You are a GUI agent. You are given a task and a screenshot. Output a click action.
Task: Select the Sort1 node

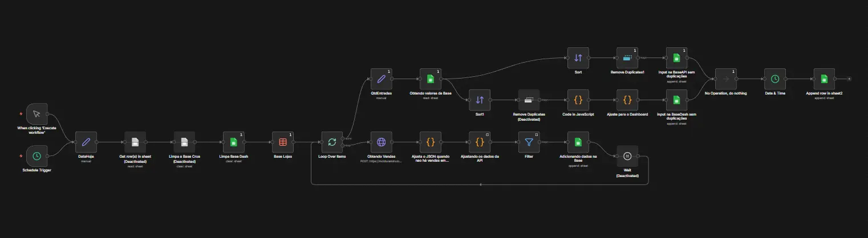pos(480,100)
